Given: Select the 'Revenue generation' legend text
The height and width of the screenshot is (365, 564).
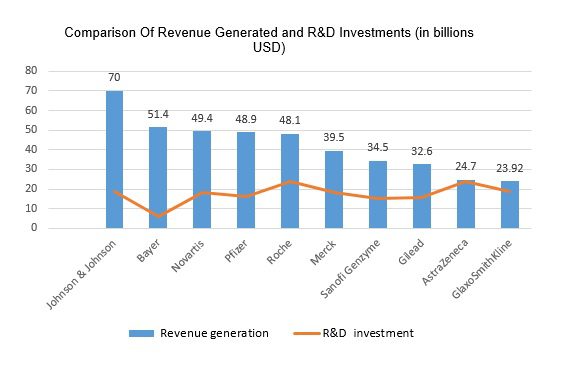Looking at the screenshot, I should (214, 333).
